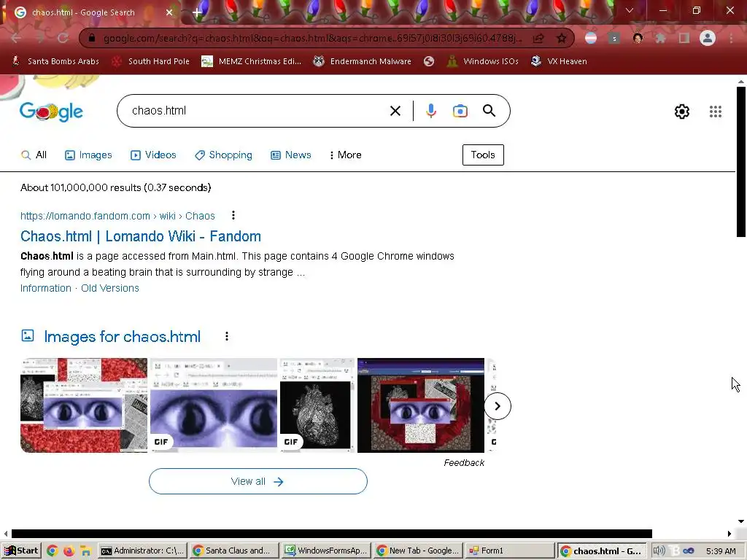Open the Chrome three-dot menu
The height and width of the screenshot is (560, 747).
click(731, 38)
